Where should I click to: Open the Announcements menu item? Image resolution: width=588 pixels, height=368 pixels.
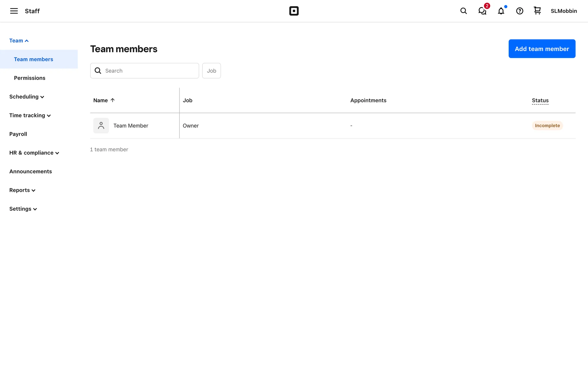point(31,171)
